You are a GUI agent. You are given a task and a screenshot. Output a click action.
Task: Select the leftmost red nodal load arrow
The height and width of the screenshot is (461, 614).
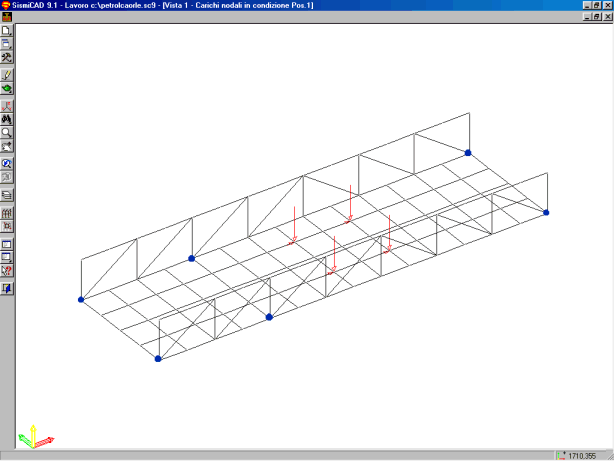pyautogui.click(x=294, y=225)
